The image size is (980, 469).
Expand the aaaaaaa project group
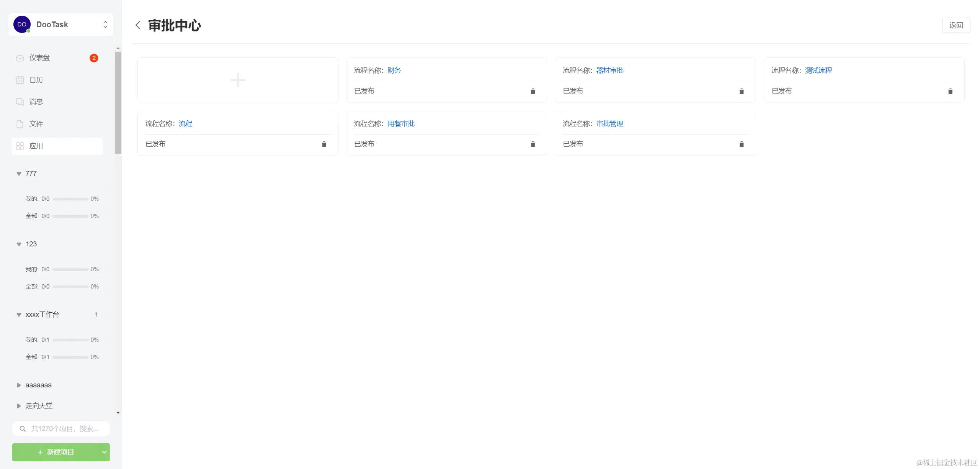tap(19, 385)
